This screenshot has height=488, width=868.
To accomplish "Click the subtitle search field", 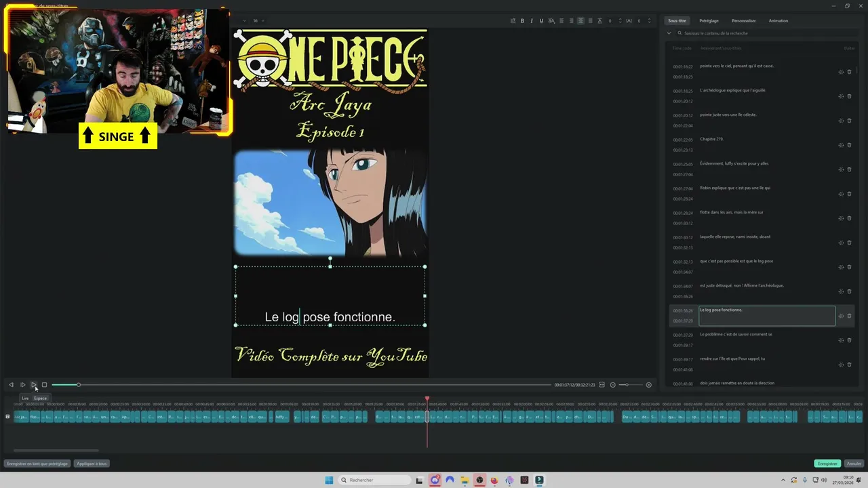I will 766,33.
